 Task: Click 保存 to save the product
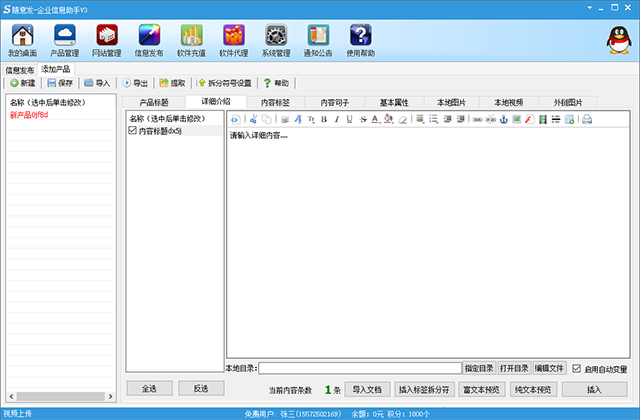click(60, 83)
